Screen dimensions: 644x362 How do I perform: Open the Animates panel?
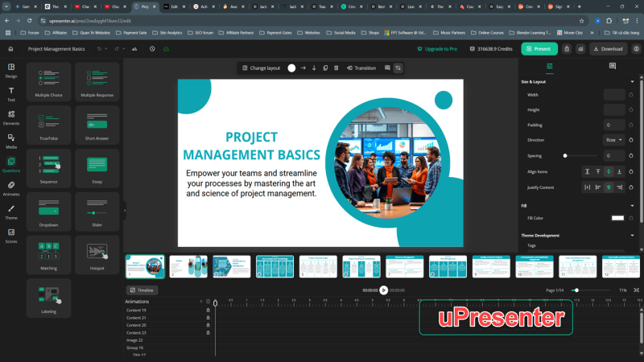(11, 187)
